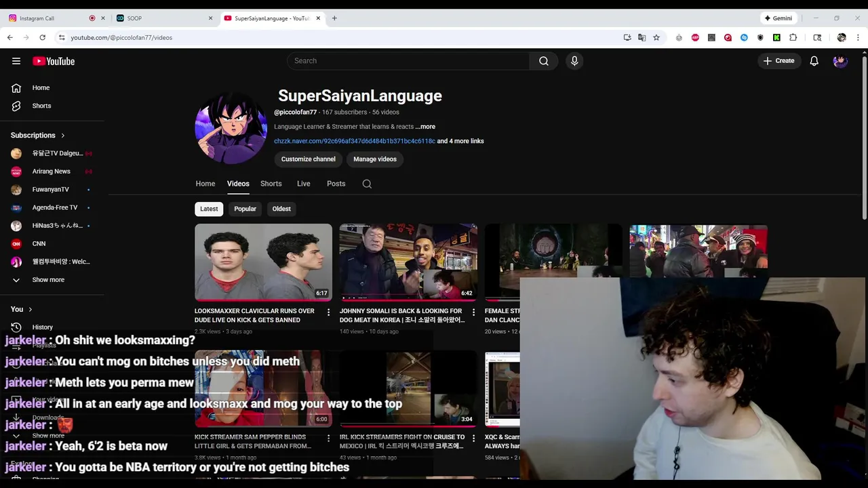
Task: Open Chrome three-dot menu
Action: click(x=858, y=37)
